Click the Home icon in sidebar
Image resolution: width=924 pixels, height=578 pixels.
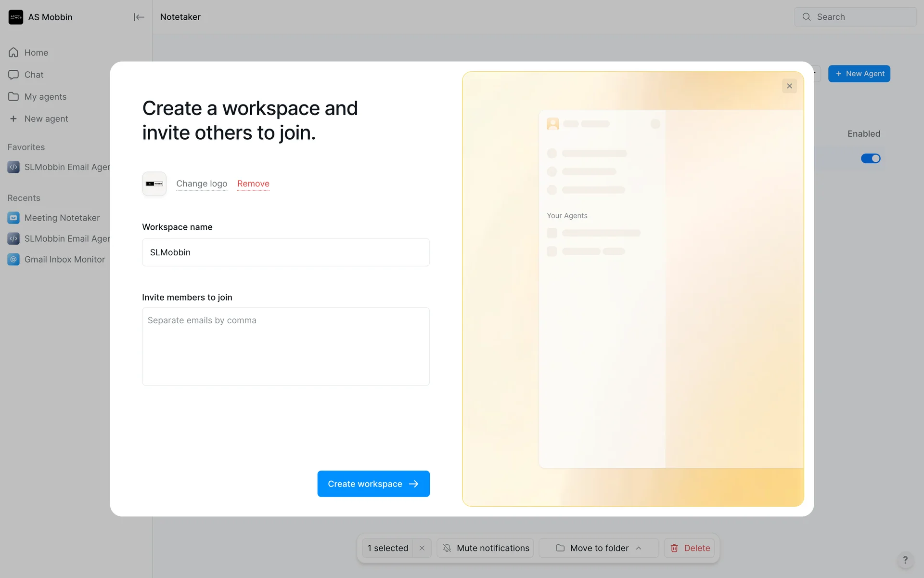[13, 53]
